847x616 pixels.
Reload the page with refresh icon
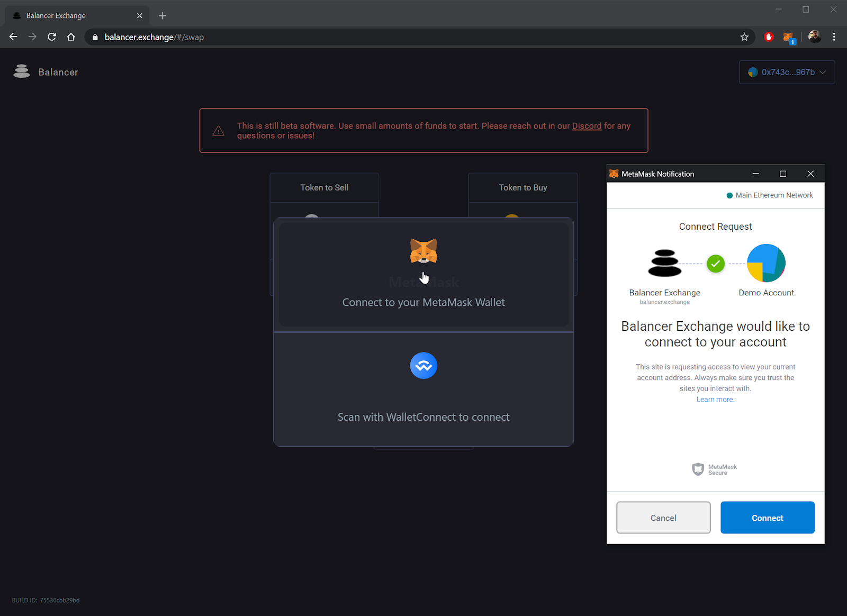[x=52, y=37]
